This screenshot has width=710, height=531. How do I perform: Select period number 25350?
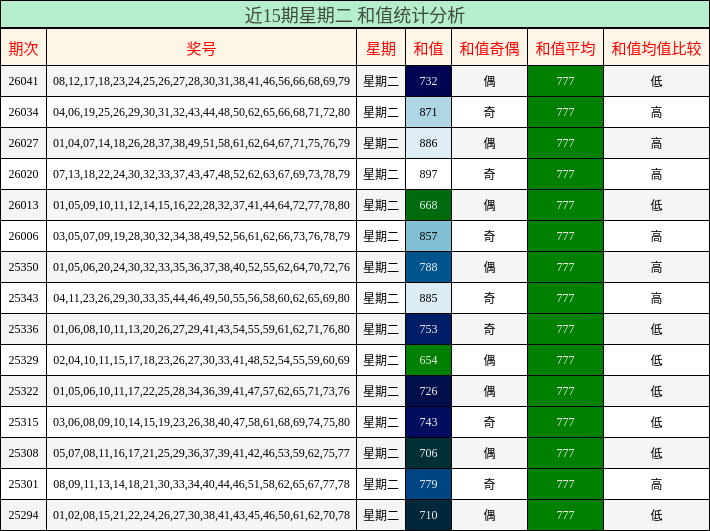tap(24, 267)
